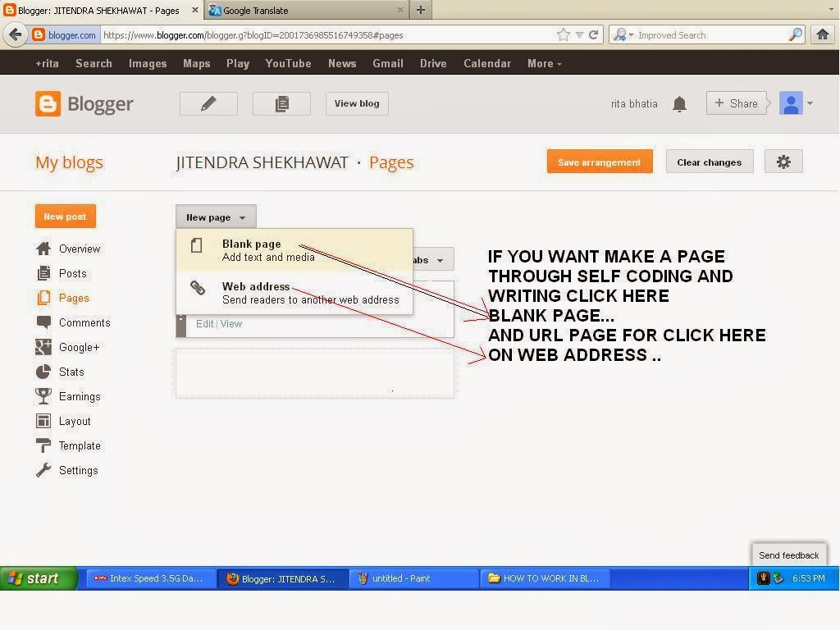Viewport: 840px width, 630px height.
Task: Click the Layout grid icon
Action: tap(43, 421)
